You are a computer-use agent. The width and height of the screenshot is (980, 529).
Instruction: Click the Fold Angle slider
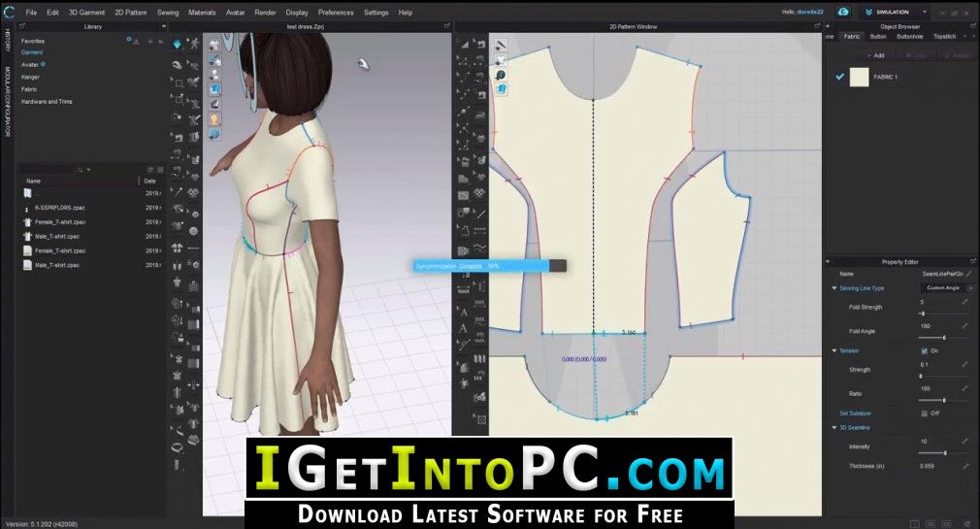click(943, 338)
